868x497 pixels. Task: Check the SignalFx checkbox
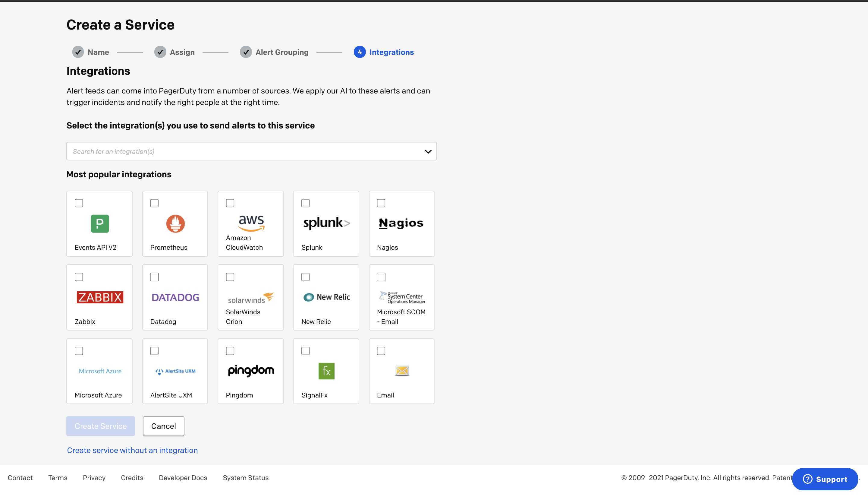(306, 351)
